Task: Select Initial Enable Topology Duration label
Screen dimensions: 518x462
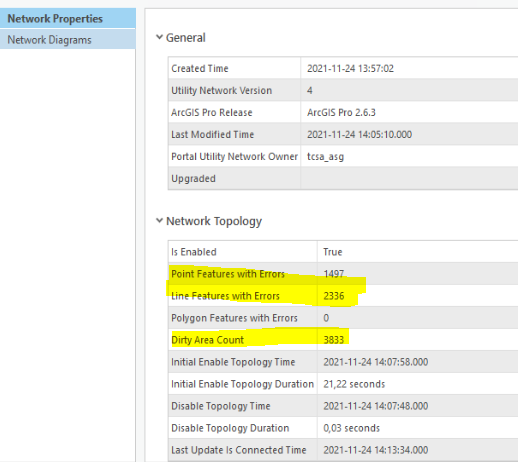Action: coord(242,384)
